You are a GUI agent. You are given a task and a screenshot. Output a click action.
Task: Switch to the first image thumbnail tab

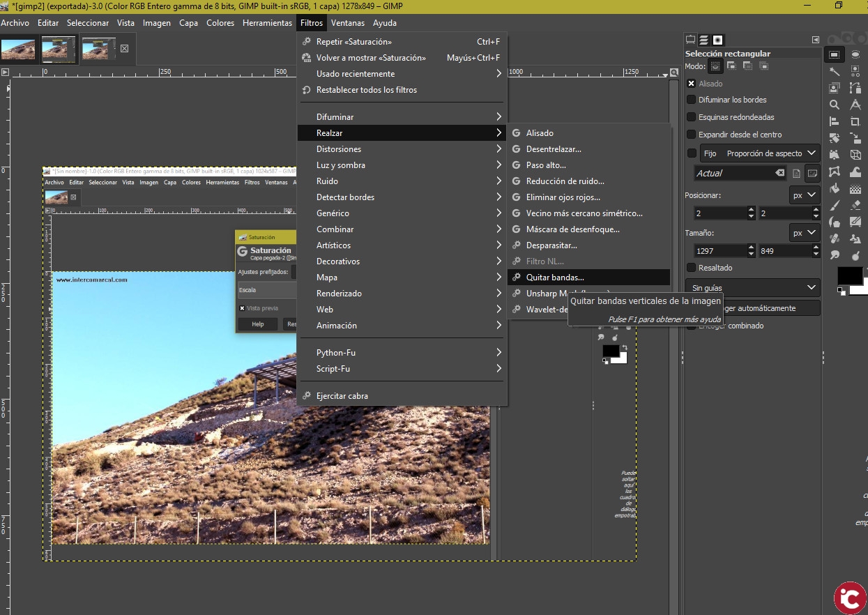click(18, 49)
